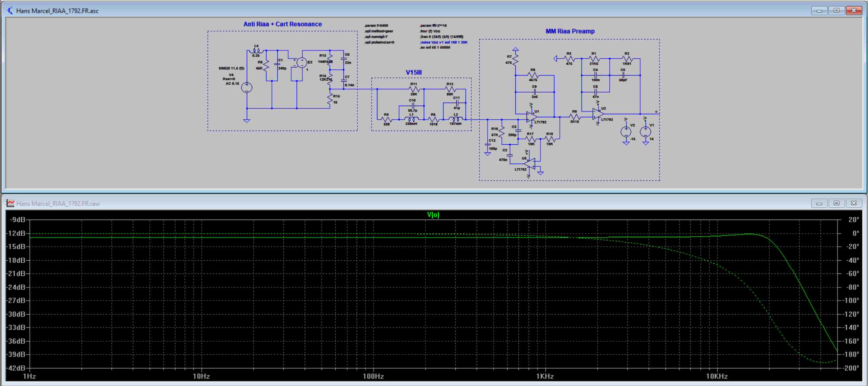Click the LTspice schematic window icon

pyautogui.click(x=10, y=11)
